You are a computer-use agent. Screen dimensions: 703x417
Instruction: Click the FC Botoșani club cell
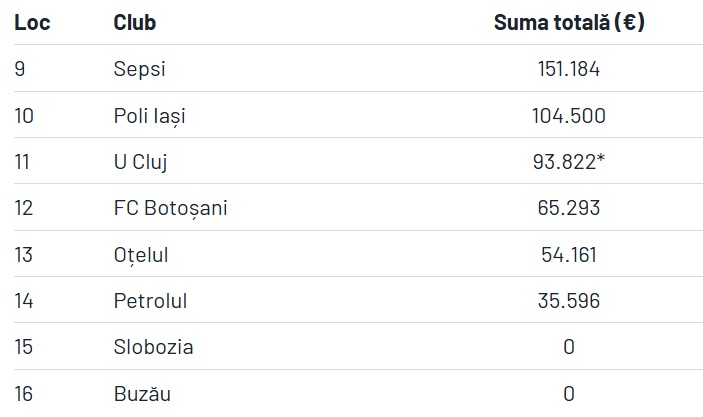tap(170, 208)
